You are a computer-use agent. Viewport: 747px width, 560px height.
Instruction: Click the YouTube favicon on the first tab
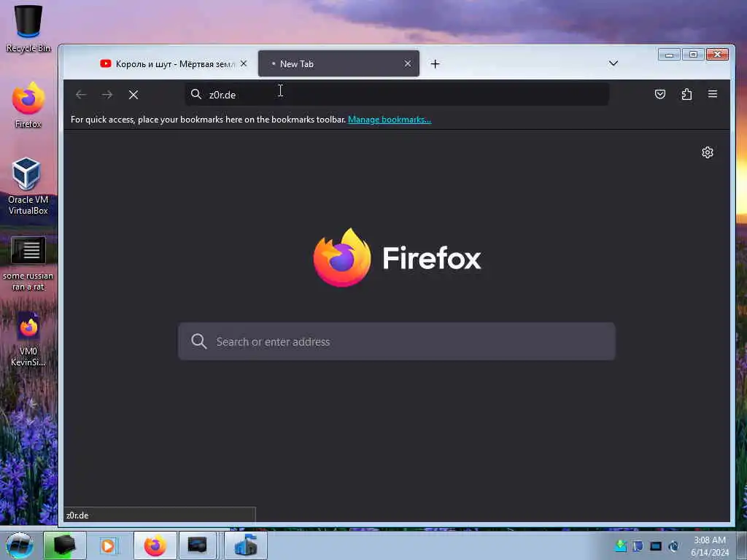(x=106, y=63)
